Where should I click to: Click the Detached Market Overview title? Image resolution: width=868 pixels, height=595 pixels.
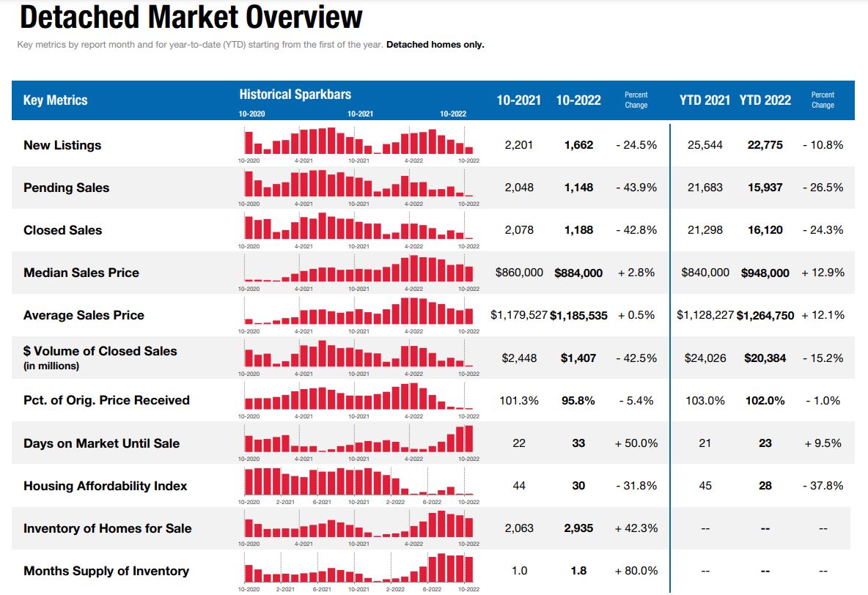(191, 16)
